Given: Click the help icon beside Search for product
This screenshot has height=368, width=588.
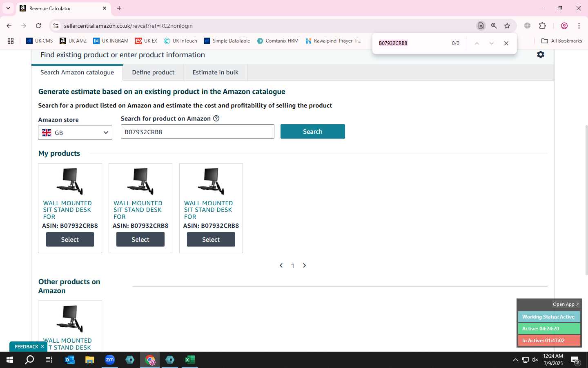Looking at the screenshot, I should coord(216,119).
